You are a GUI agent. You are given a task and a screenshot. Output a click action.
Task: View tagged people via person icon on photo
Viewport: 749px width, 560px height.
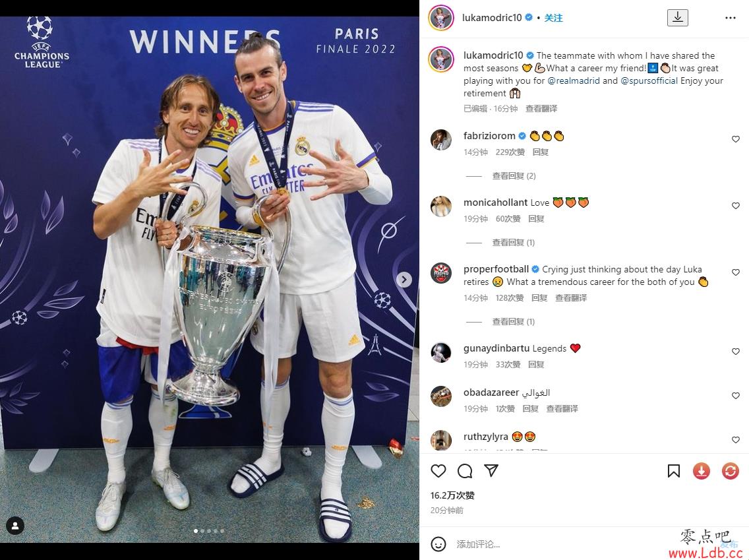pos(15,526)
